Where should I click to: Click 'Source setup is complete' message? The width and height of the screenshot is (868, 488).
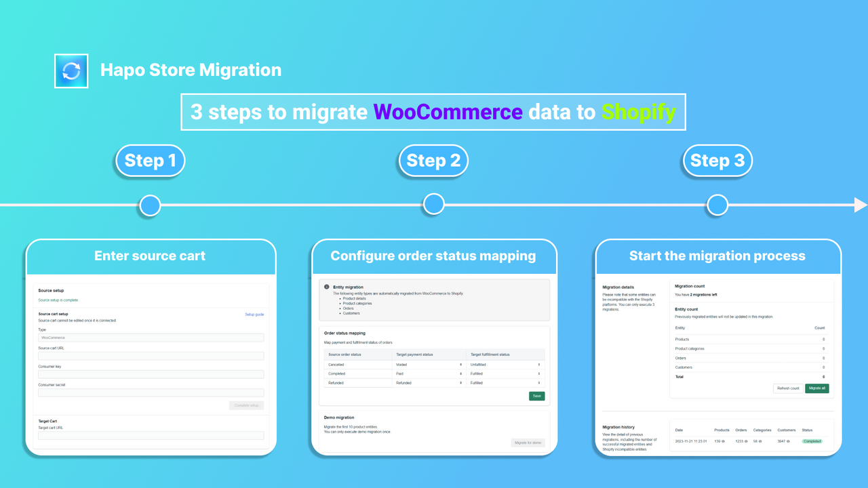click(x=58, y=300)
